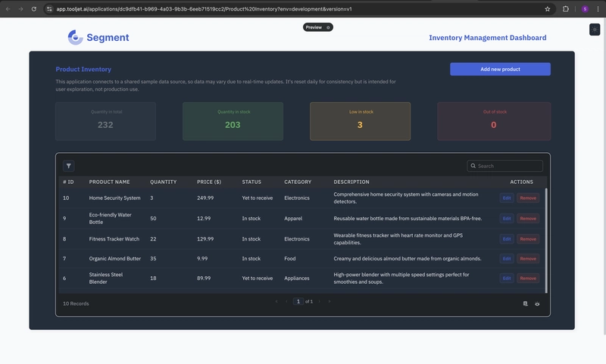Go to last page pagination arrow
606x364 pixels.
pyautogui.click(x=330, y=301)
